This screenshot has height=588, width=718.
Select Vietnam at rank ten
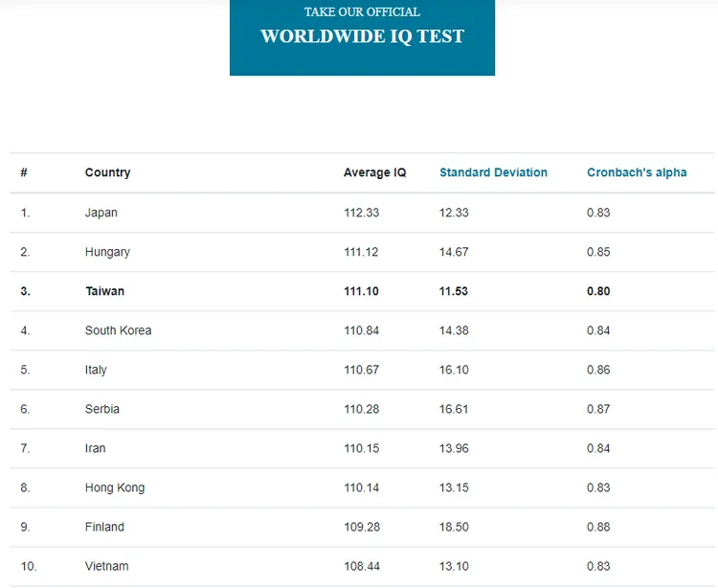106,566
